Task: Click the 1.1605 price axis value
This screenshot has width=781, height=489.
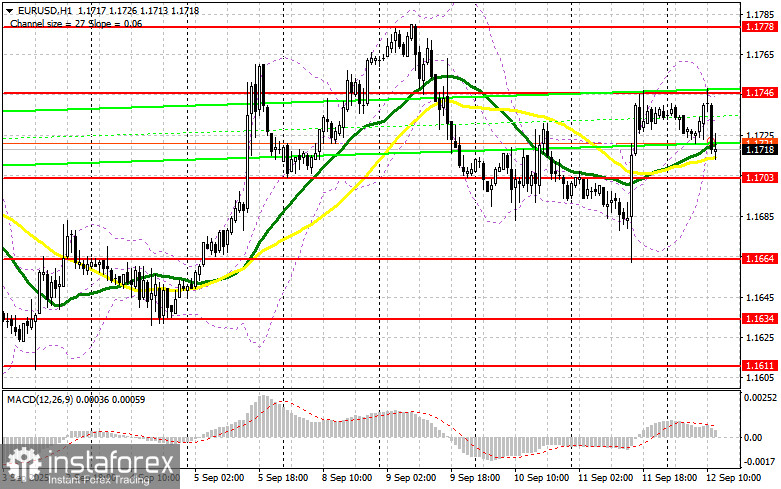Action: click(x=760, y=378)
